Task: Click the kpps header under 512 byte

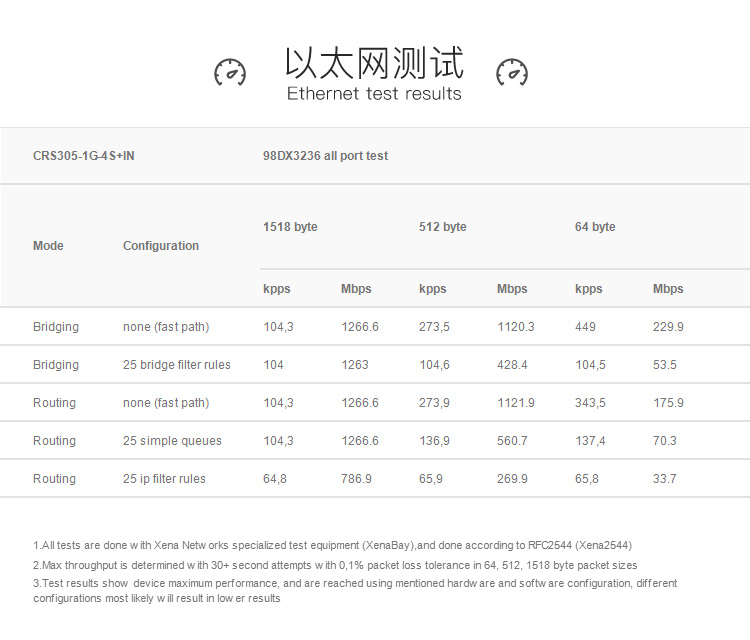Action: click(433, 289)
